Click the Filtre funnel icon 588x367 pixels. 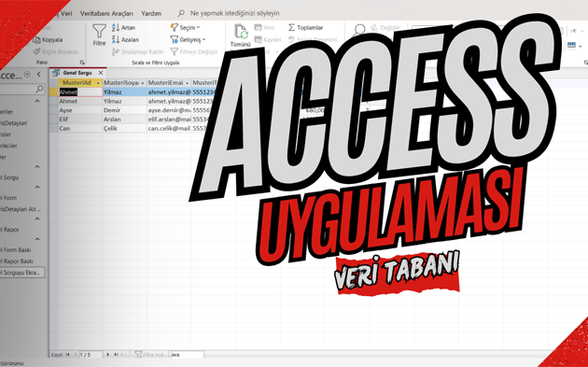click(x=99, y=31)
